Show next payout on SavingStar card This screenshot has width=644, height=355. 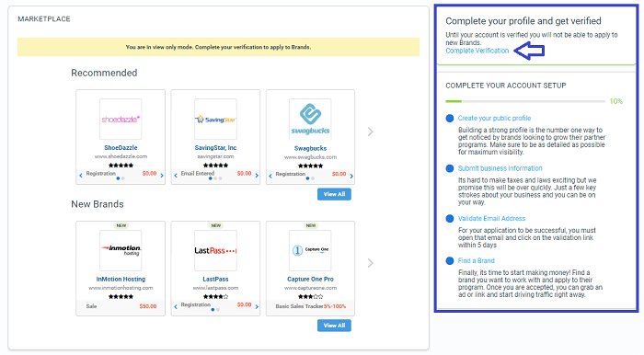coord(257,176)
